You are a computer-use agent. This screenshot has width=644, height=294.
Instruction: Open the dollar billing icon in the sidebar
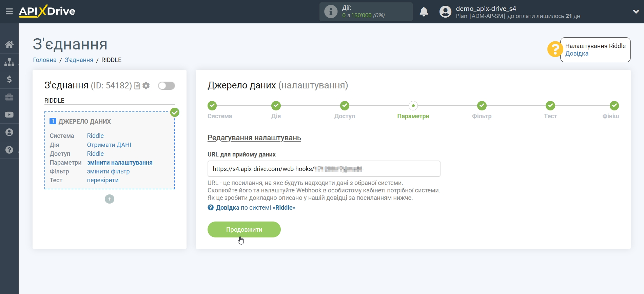pyautogui.click(x=9, y=80)
